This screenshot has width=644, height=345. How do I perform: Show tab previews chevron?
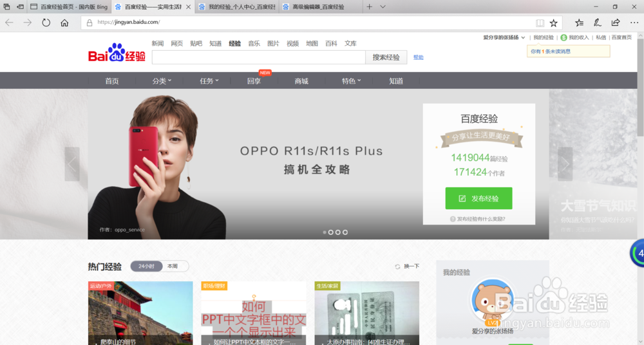pyautogui.click(x=383, y=6)
